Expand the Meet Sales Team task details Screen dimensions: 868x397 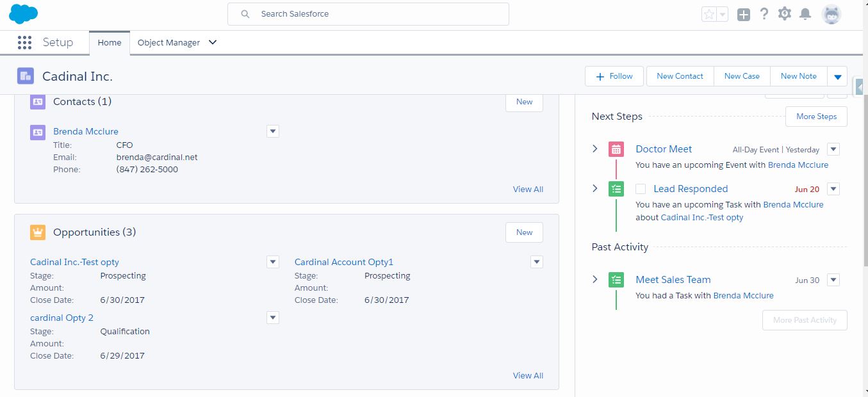coord(594,279)
